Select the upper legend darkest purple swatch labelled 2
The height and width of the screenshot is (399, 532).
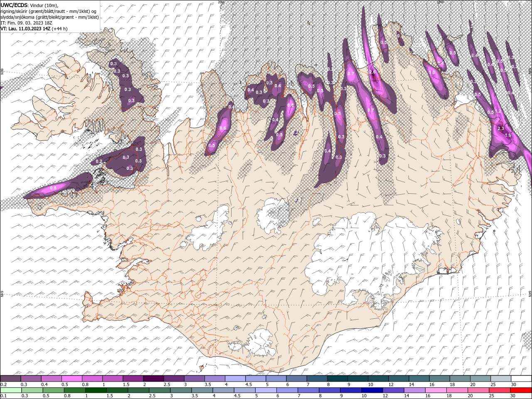point(153,379)
